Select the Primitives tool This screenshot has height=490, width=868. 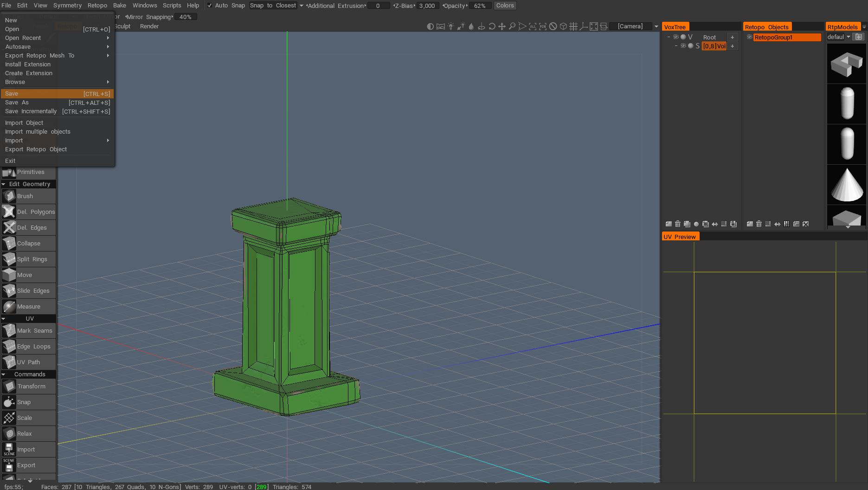click(28, 172)
